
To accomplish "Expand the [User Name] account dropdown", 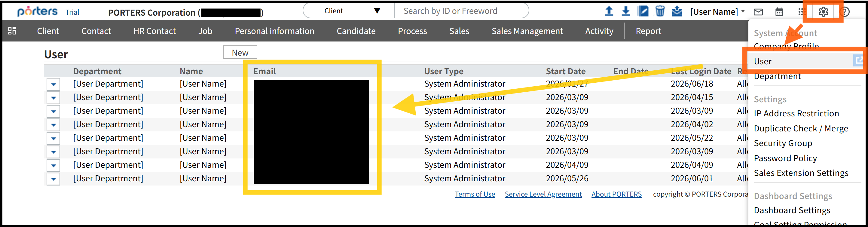I will point(717,12).
